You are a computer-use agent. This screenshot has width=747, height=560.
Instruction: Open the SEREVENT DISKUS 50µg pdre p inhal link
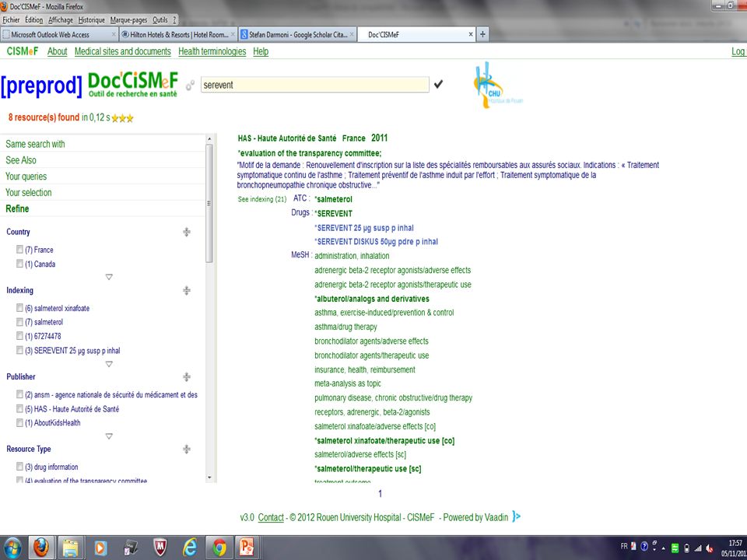coord(377,241)
